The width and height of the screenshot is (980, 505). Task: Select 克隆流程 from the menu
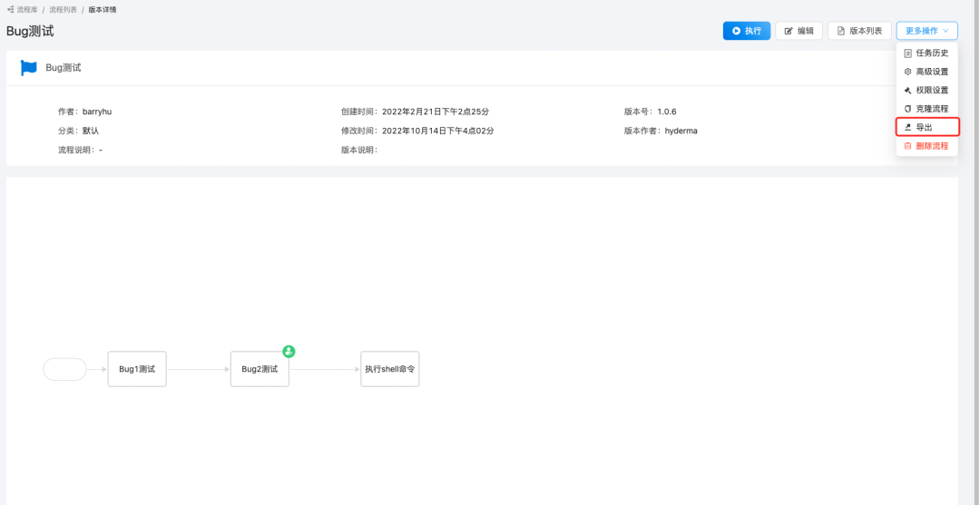coord(926,109)
